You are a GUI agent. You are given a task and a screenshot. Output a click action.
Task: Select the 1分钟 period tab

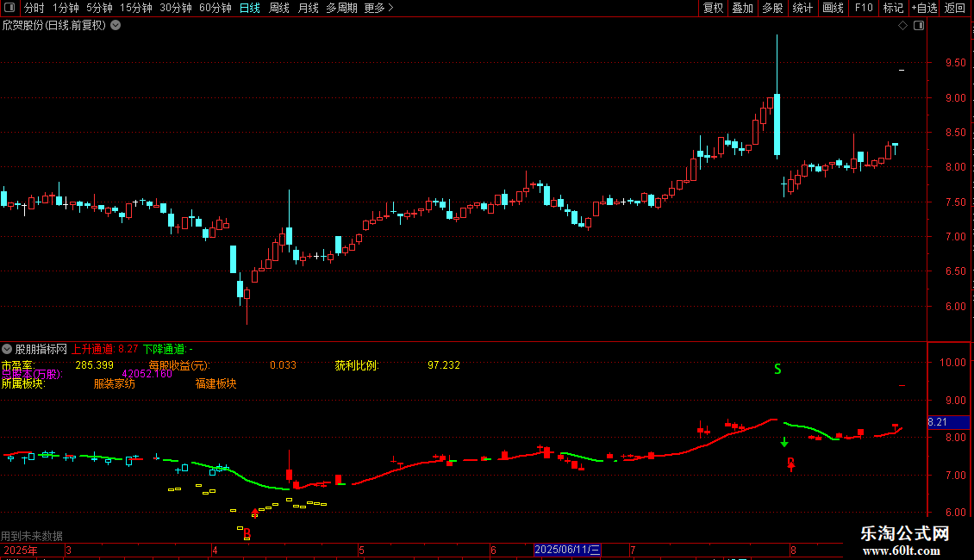coord(66,8)
